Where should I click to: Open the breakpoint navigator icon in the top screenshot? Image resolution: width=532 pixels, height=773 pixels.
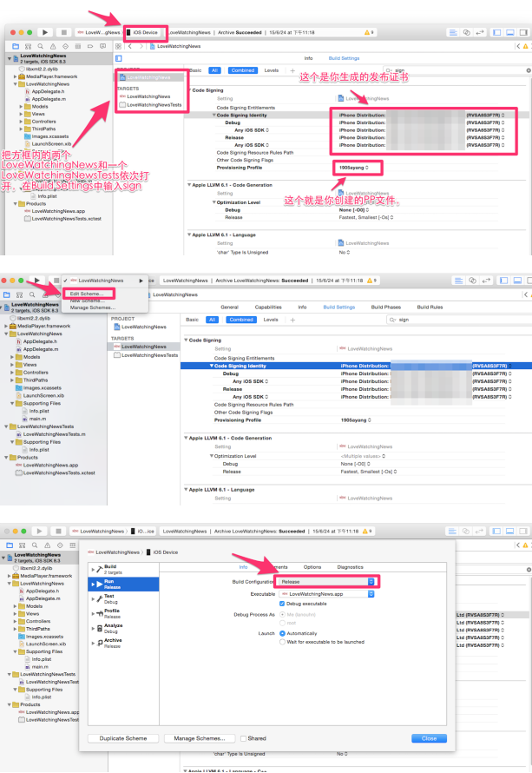click(x=90, y=46)
